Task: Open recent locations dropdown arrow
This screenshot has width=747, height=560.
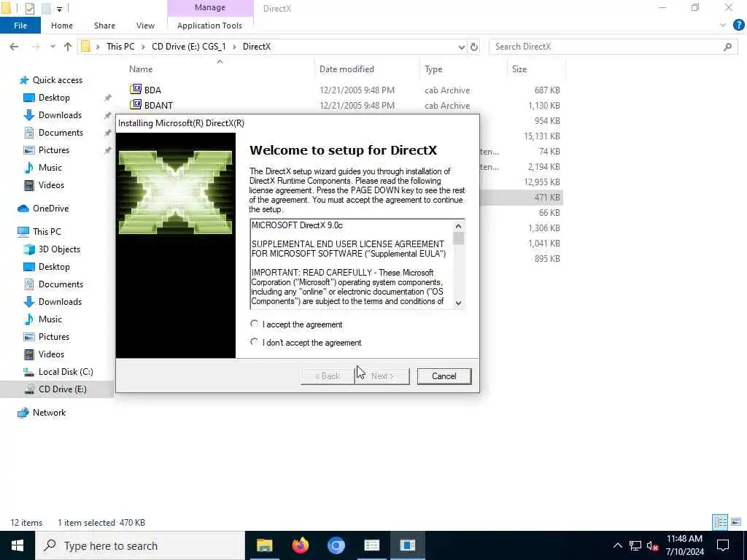Action: (53, 47)
